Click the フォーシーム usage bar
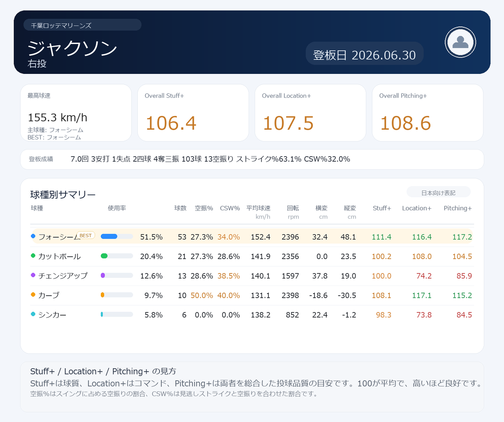 tap(117, 236)
